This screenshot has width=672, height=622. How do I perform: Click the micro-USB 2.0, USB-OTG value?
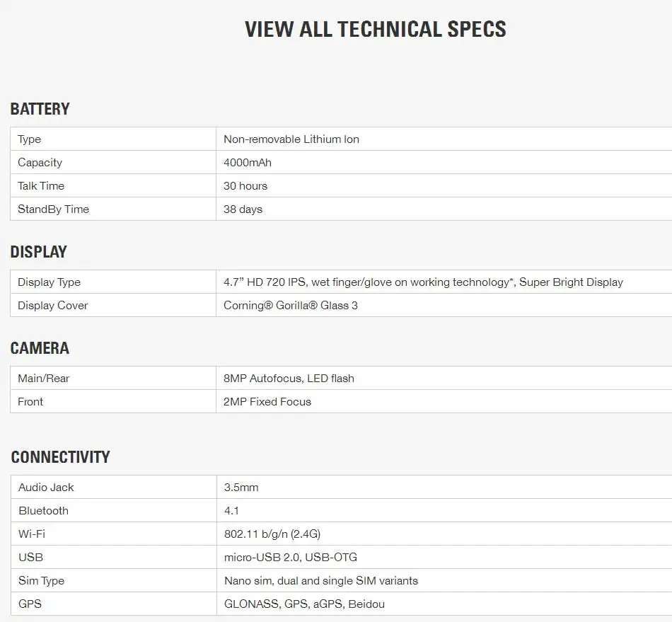pos(291,558)
